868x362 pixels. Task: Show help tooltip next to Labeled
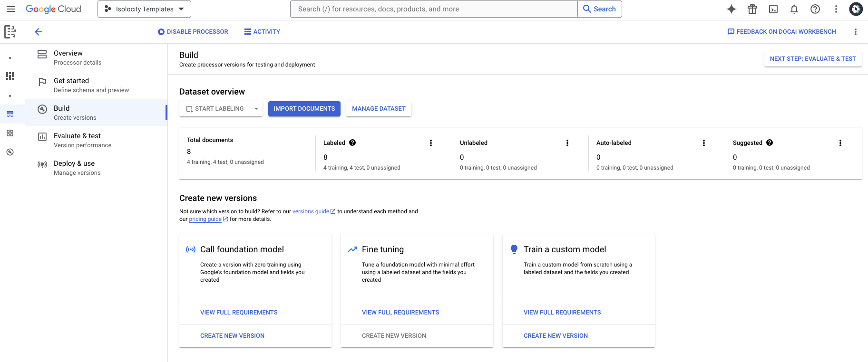coord(352,143)
